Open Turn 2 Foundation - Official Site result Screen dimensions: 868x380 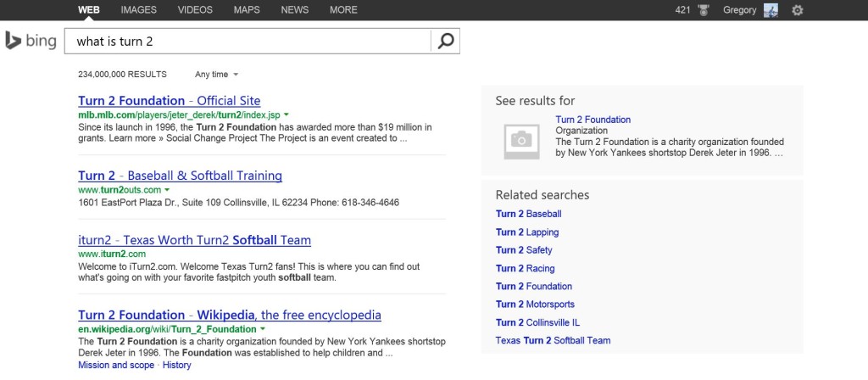pyautogui.click(x=170, y=101)
